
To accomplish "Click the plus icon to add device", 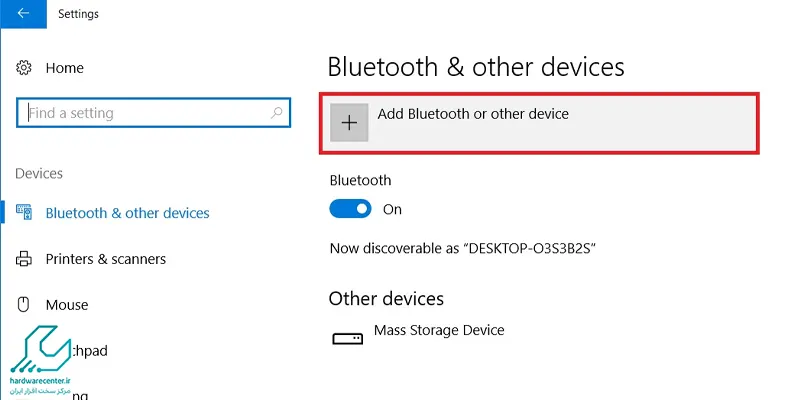I will tap(349, 122).
